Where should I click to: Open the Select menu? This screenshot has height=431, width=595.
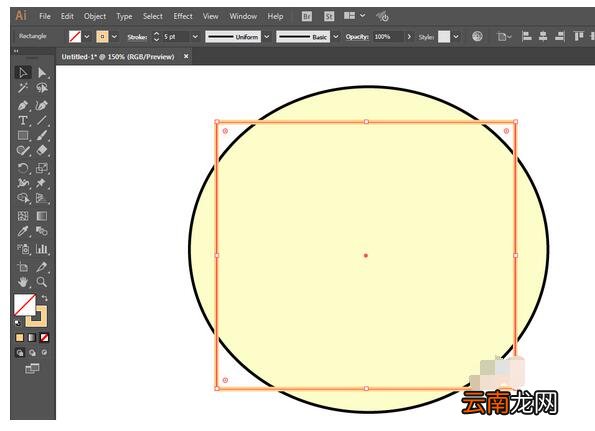[x=153, y=16]
